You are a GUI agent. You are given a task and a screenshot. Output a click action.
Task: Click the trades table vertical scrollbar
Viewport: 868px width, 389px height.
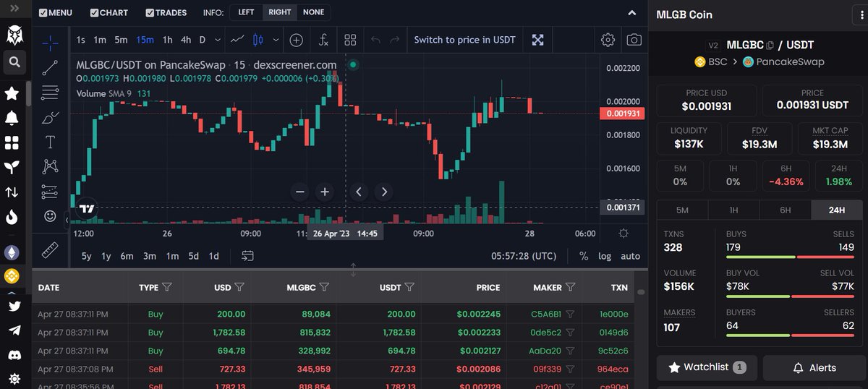coord(641,292)
